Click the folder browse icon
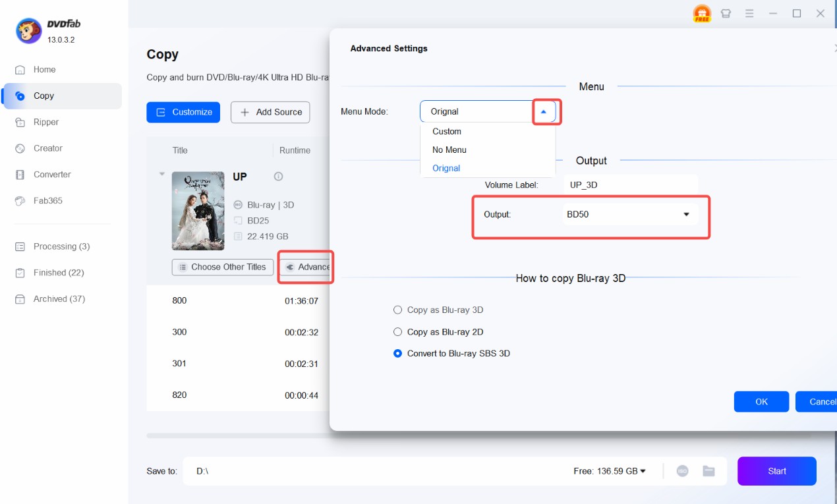The height and width of the screenshot is (504, 837). 708,471
